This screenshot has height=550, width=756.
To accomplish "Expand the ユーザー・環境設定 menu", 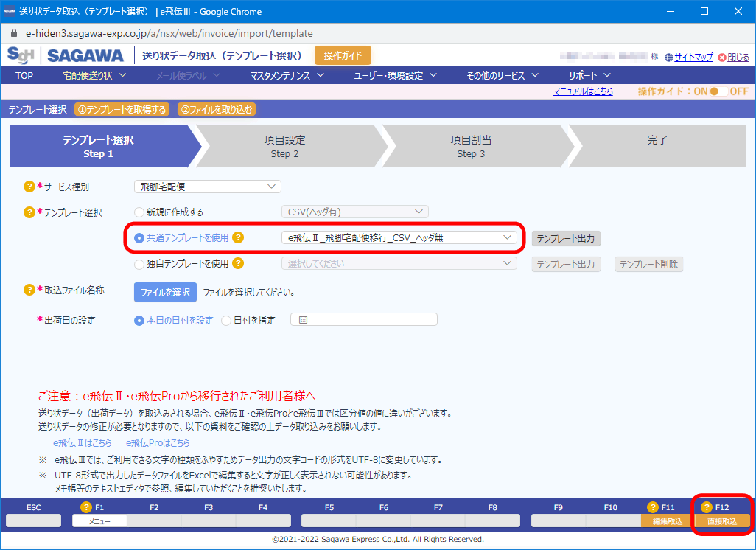I will click(396, 75).
